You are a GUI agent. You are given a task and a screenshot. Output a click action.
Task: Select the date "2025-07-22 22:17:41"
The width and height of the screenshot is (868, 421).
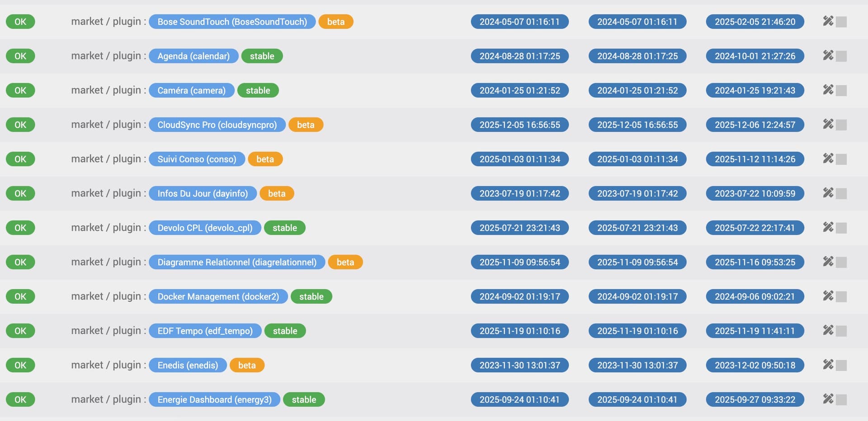pos(755,228)
